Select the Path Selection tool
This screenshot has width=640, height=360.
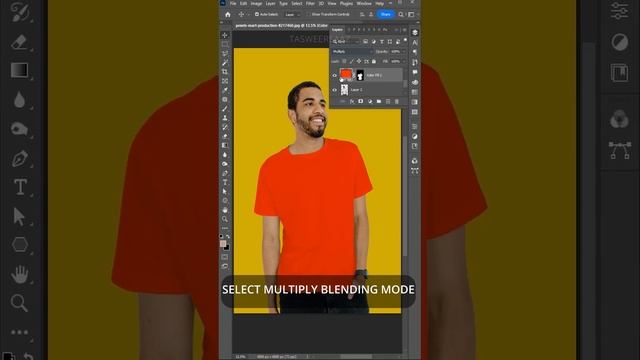point(225,192)
